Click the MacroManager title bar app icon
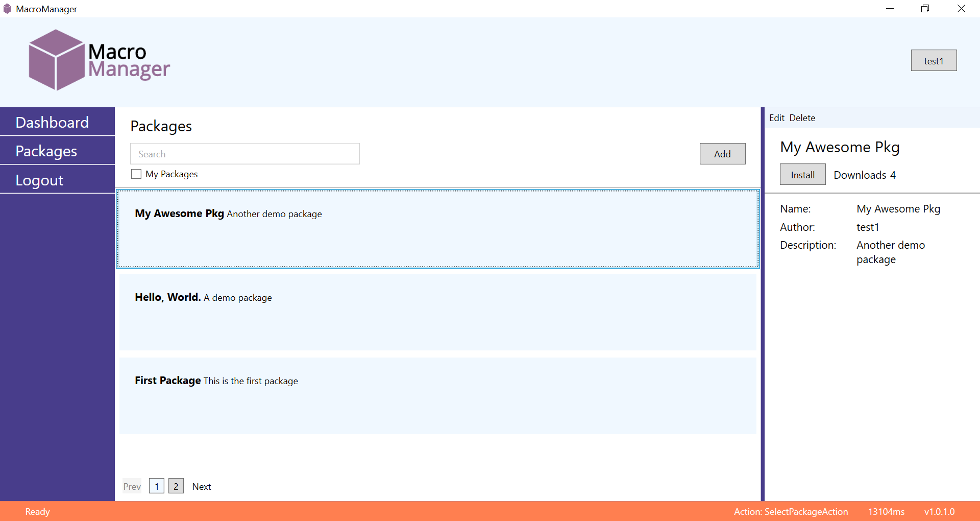Viewport: 980px width, 521px height. coord(7,8)
